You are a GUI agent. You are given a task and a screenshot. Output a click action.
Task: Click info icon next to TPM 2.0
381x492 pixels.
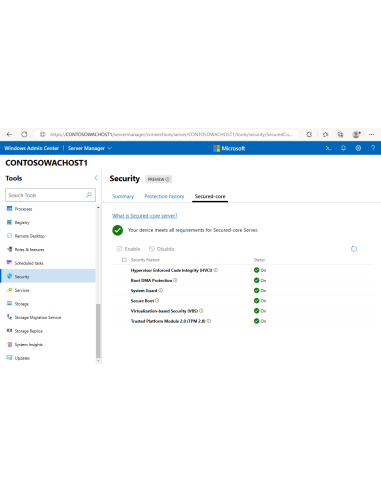209,321
